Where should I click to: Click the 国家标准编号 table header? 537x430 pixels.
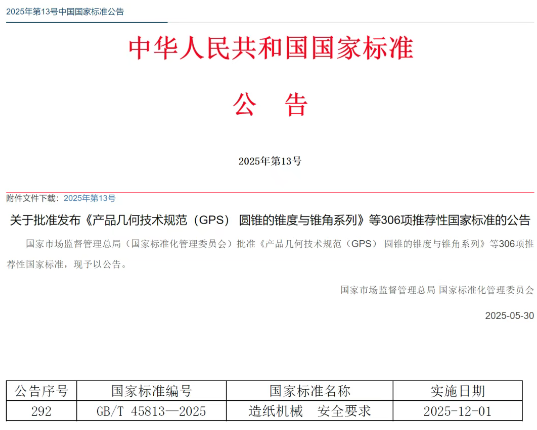click(151, 391)
